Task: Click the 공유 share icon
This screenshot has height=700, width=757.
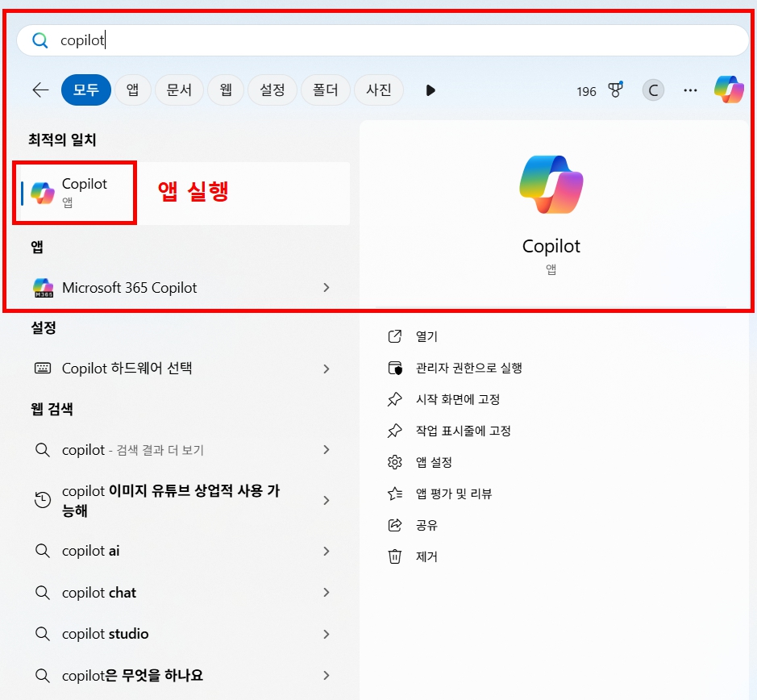Action: (x=395, y=525)
